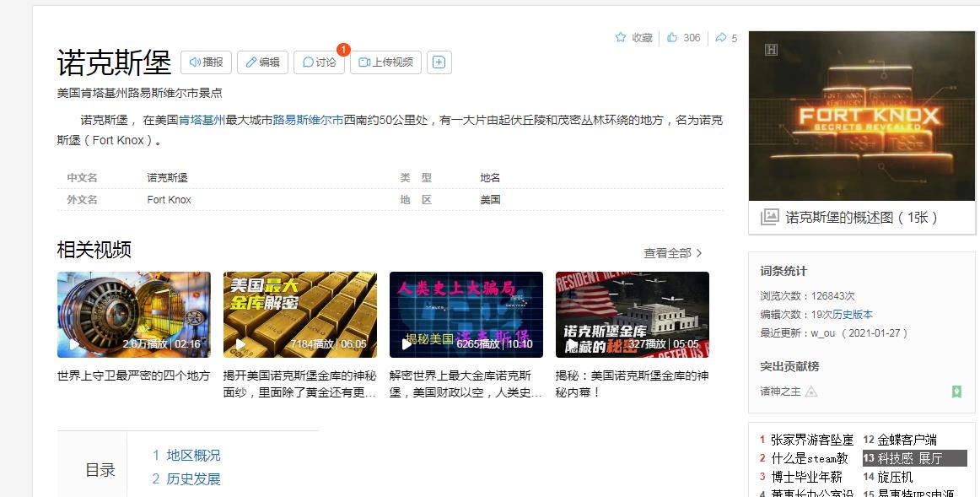Click the 上传视频 upload video button

click(385, 62)
